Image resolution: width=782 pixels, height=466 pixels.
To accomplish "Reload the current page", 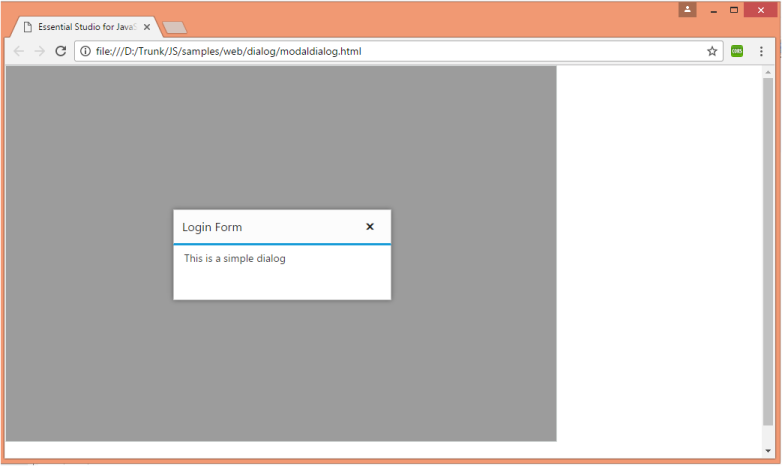I will pyautogui.click(x=61, y=51).
